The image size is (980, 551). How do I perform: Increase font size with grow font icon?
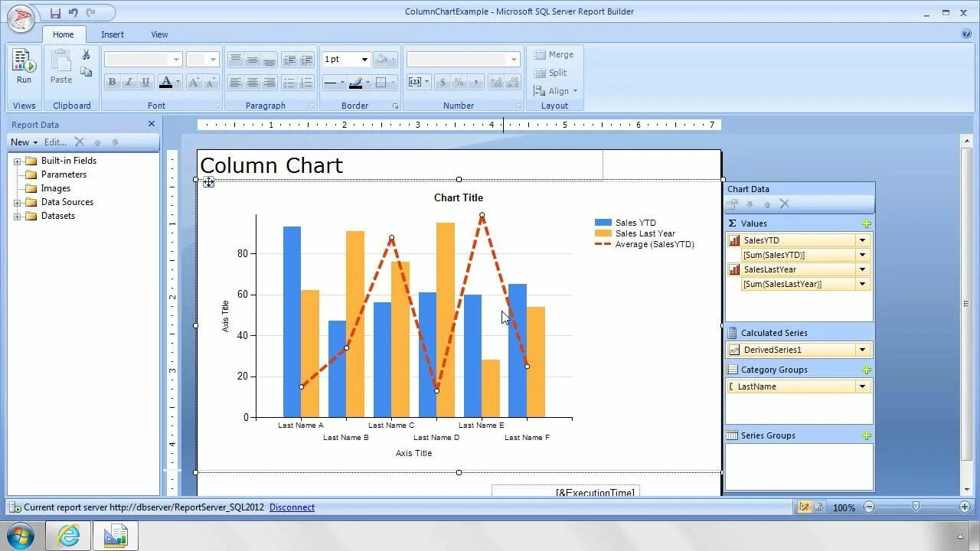(194, 83)
